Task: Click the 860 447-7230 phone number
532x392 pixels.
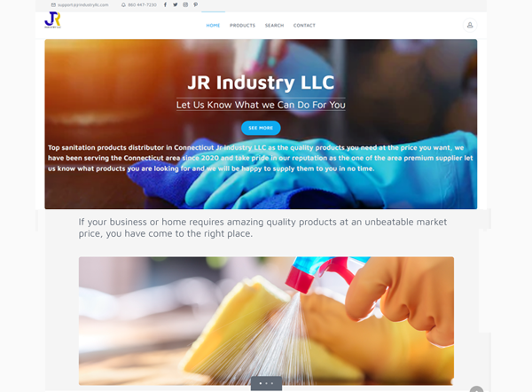Action: click(x=142, y=4)
